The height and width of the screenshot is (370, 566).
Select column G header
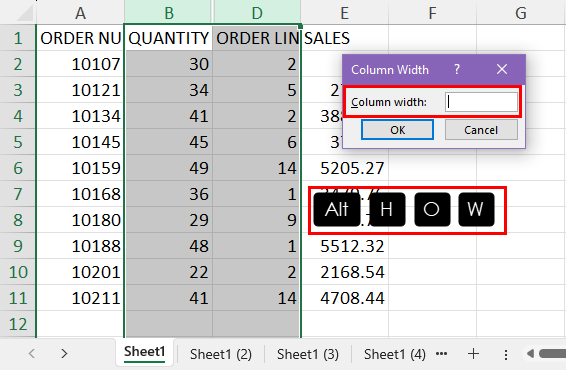point(521,13)
